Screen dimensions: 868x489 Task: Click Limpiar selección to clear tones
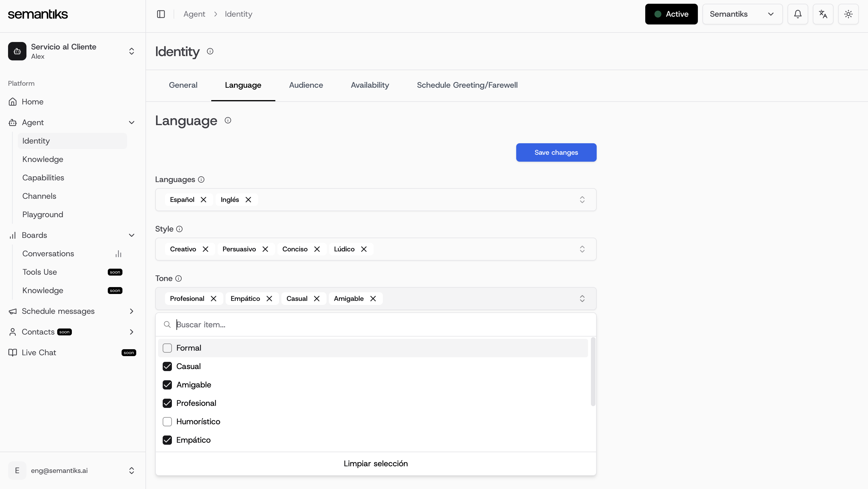pyautogui.click(x=375, y=464)
